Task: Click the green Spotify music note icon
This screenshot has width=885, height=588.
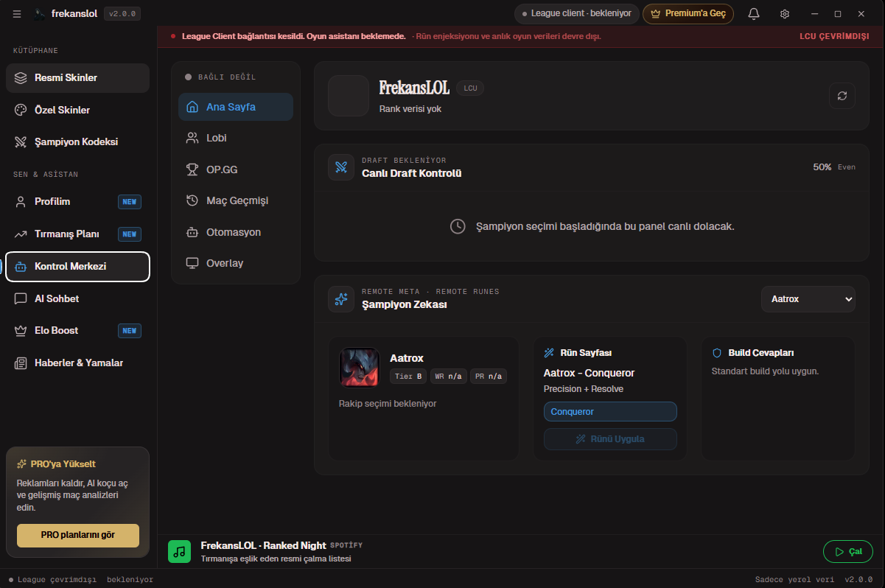Action: pos(179,551)
